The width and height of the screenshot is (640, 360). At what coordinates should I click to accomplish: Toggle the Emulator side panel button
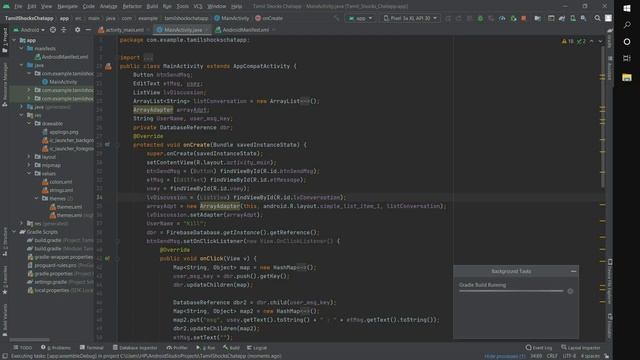[610, 325]
